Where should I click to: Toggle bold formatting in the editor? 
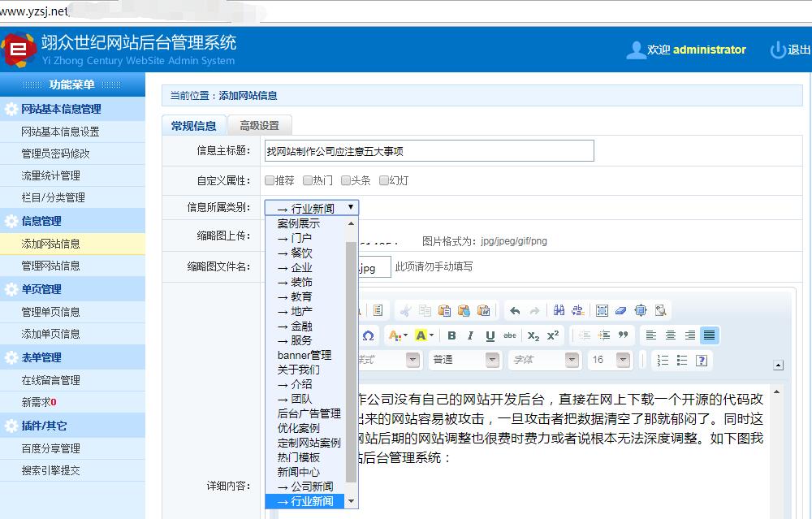tap(451, 335)
